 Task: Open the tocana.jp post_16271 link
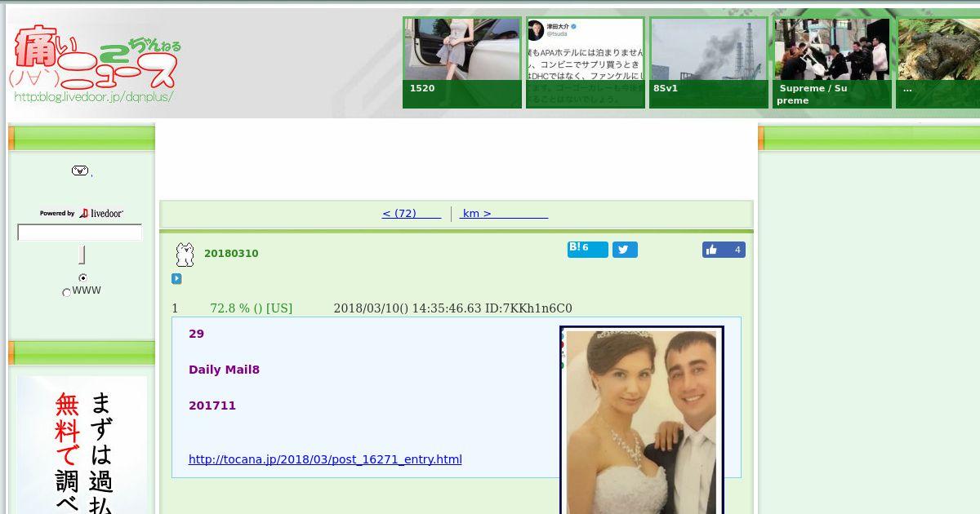[x=325, y=459]
